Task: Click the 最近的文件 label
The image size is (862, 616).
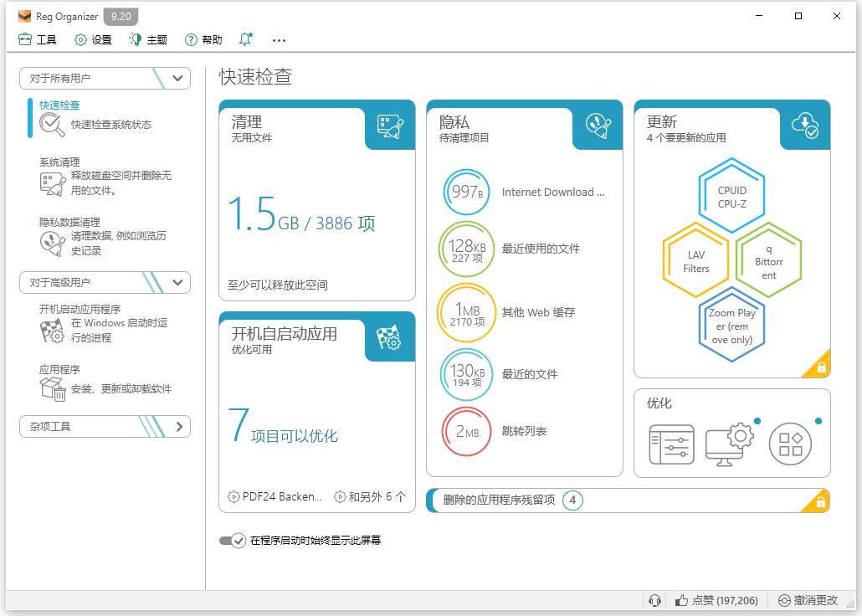Action: [530, 374]
